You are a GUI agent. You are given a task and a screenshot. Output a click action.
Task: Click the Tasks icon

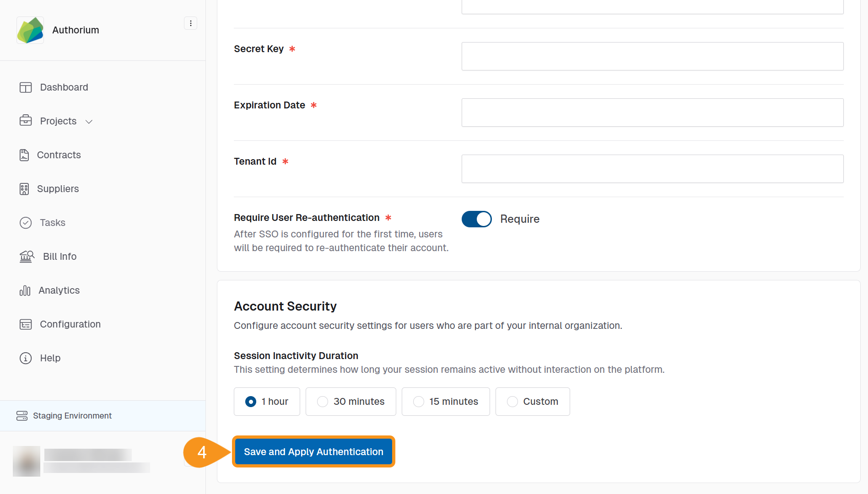[x=26, y=223]
